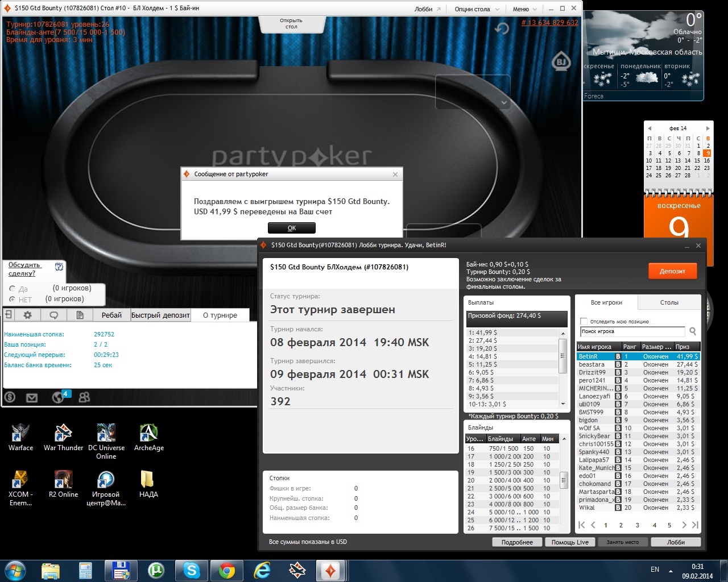Open the friends icon at table bottom
The width and height of the screenshot is (728, 582).
[x=84, y=397]
